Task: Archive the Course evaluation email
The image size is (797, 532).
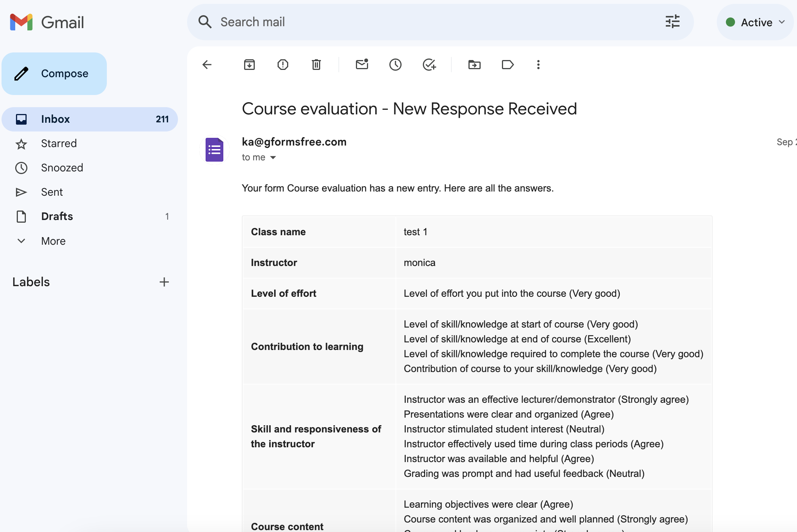Action: point(249,65)
